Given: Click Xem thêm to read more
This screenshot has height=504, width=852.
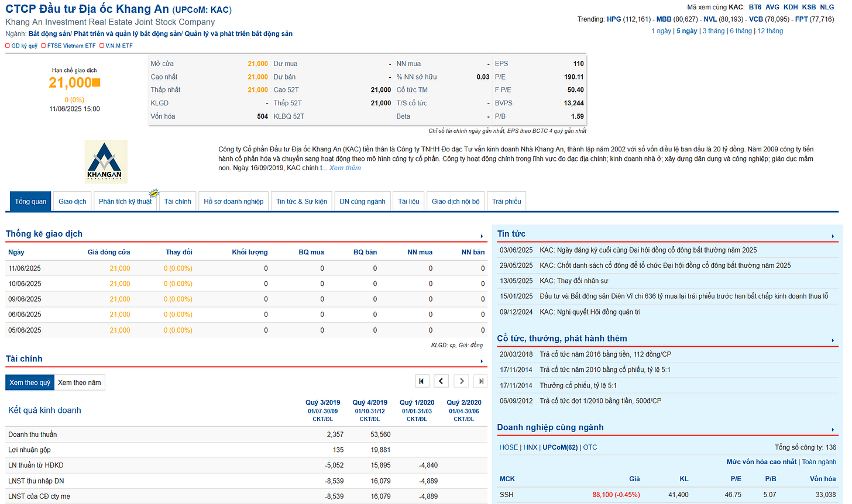Looking at the screenshot, I should 345,168.
